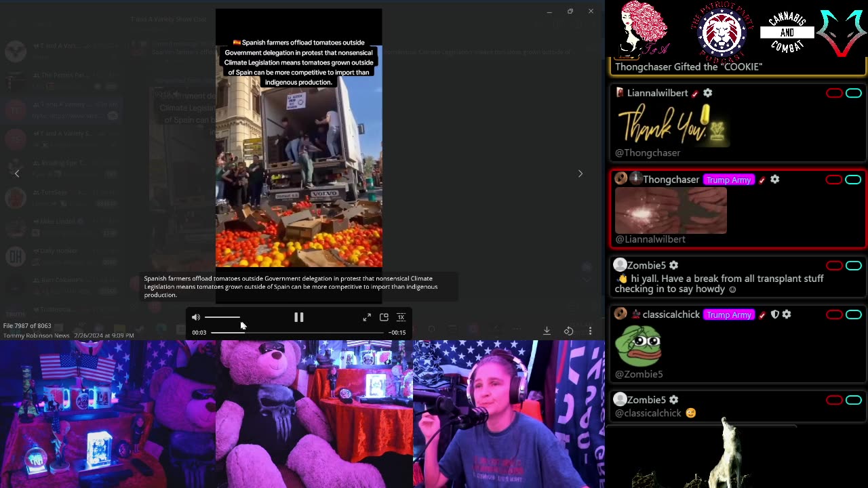Open the sparkler gif from Thongchaser
The height and width of the screenshot is (488, 868).
point(671,211)
